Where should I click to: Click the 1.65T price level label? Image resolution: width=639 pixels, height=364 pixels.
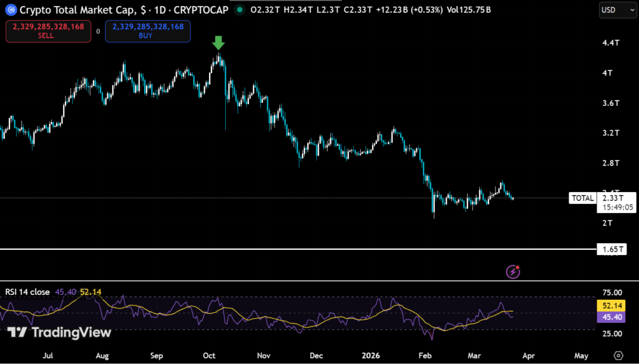612,249
